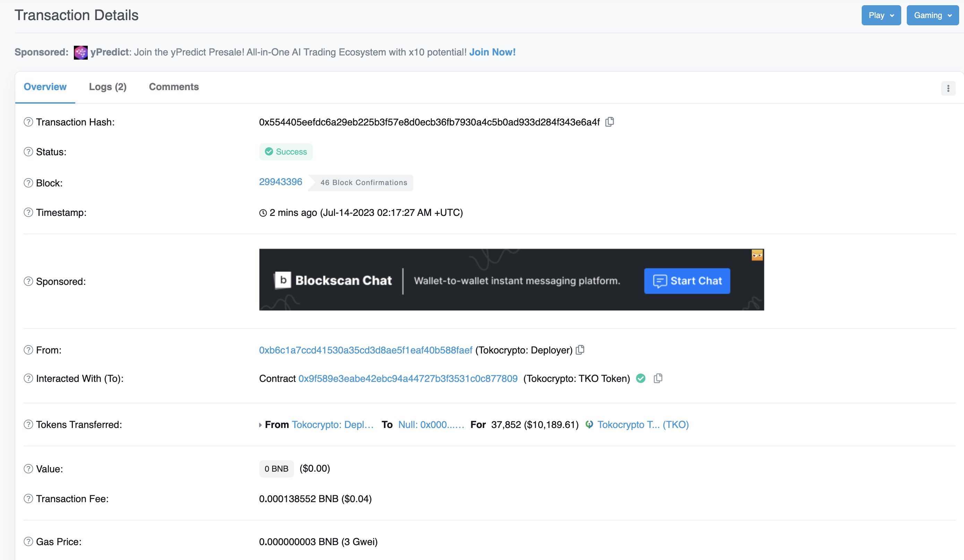This screenshot has height=560, width=964.
Task: Click the Transaction Details heading
Action: (x=77, y=15)
